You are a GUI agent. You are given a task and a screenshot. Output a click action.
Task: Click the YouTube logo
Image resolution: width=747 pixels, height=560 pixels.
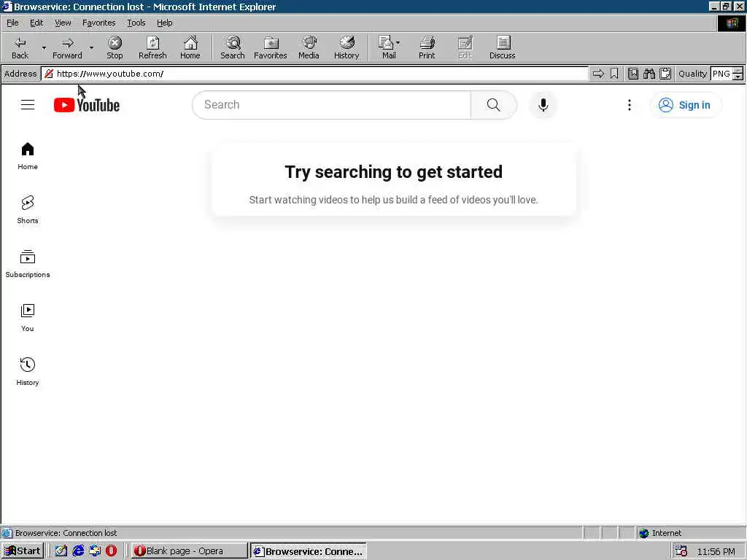click(87, 105)
